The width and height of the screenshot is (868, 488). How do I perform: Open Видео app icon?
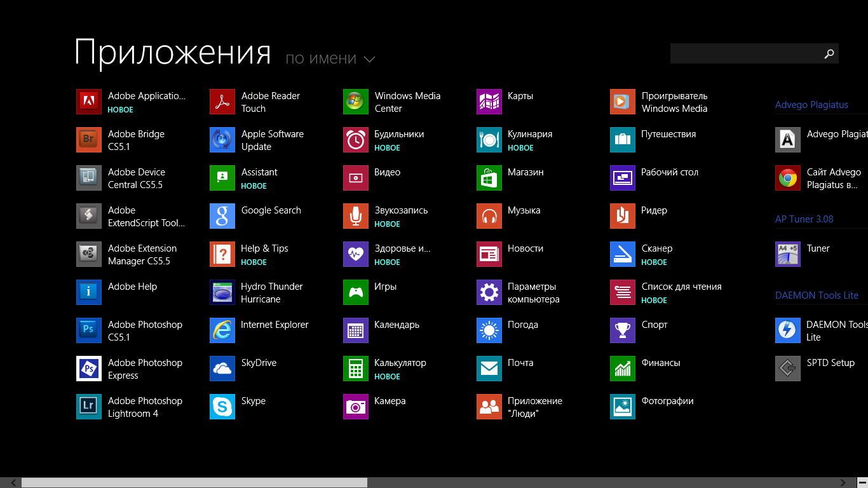pos(356,178)
